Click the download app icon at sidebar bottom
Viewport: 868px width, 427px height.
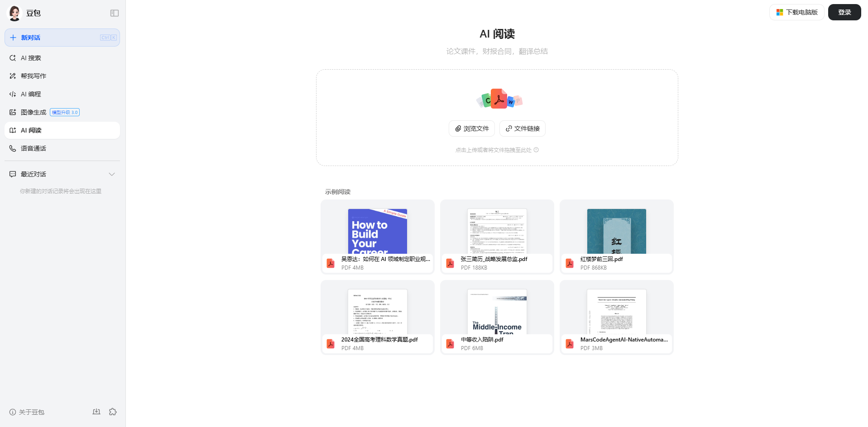(96, 412)
